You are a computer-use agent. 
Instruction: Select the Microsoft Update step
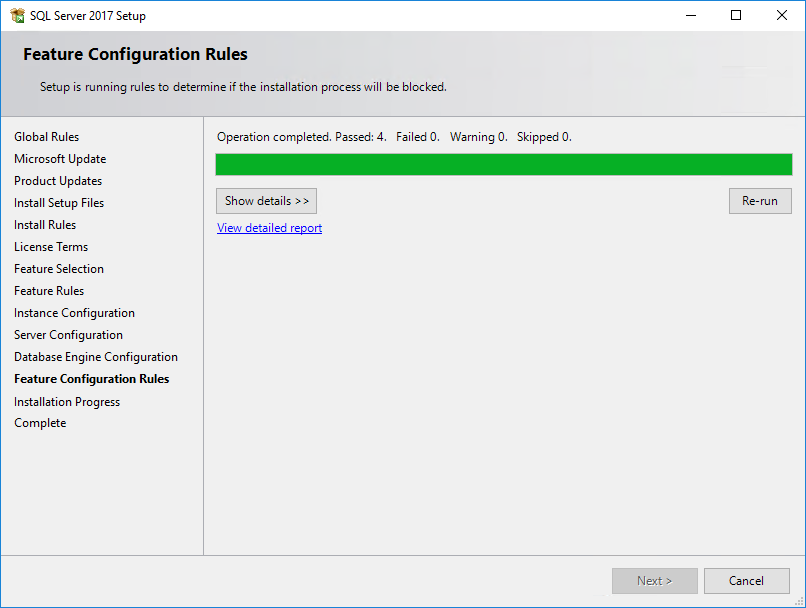click(60, 159)
